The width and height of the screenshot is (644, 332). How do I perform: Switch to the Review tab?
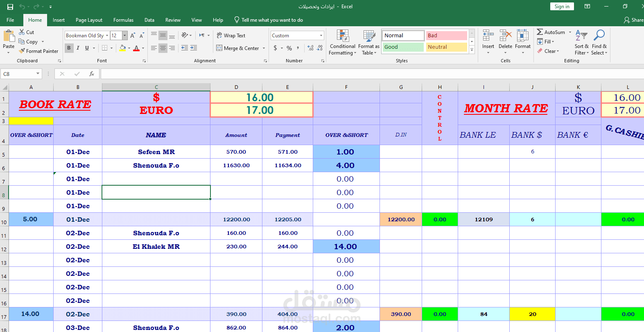173,20
